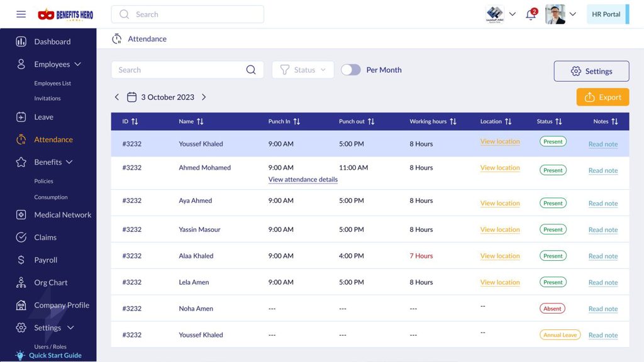
Task: Select Consumption under Benefits
Action: (51, 197)
